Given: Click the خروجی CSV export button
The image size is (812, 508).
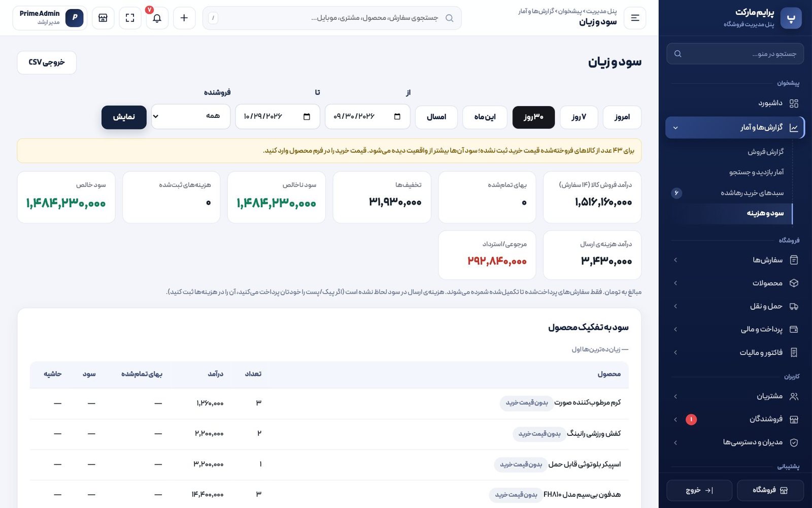Looking at the screenshot, I should [47, 62].
